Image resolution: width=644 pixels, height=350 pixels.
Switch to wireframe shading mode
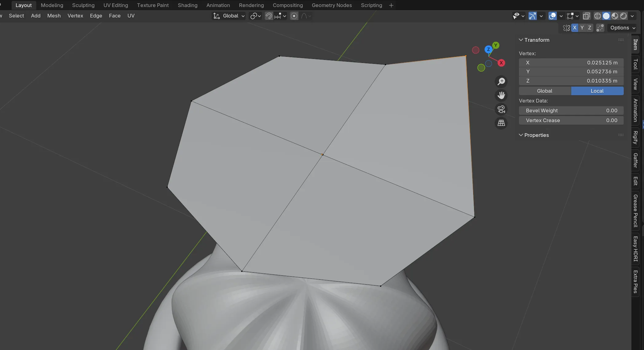click(x=598, y=16)
